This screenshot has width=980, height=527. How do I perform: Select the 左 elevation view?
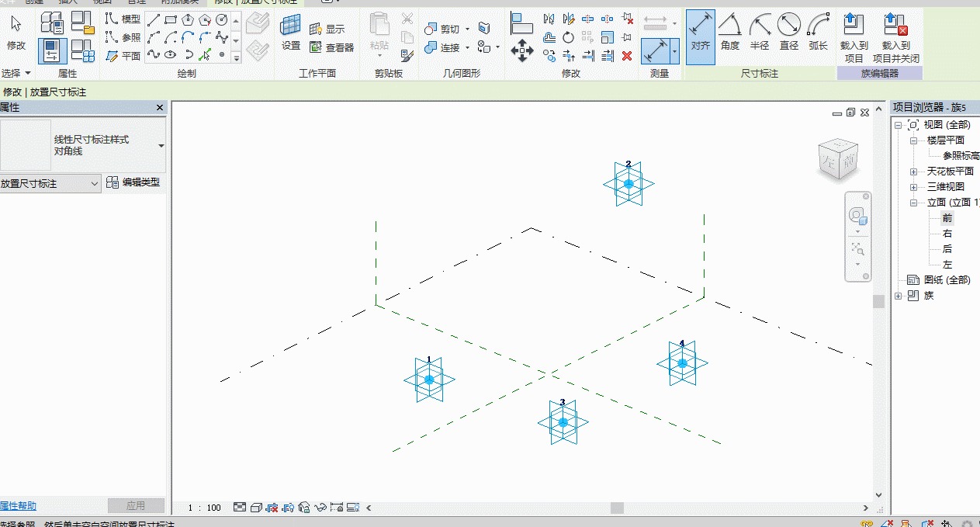[x=947, y=265]
